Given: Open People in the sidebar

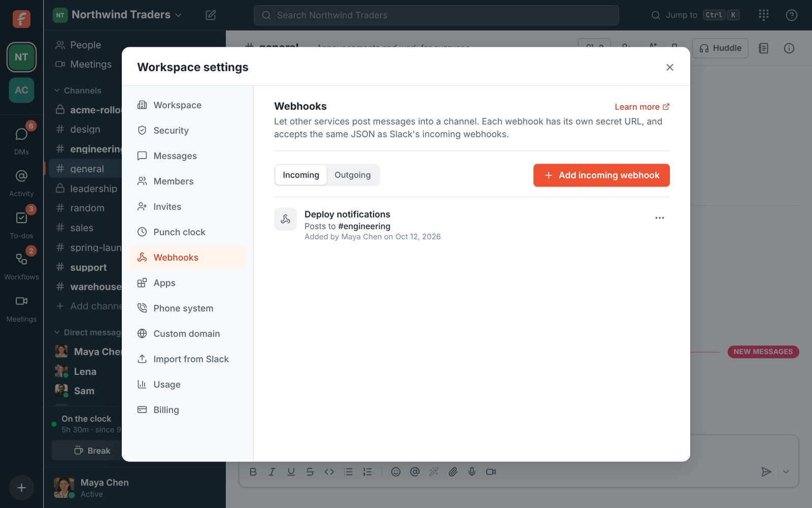Looking at the screenshot, I should click(85, 45).
